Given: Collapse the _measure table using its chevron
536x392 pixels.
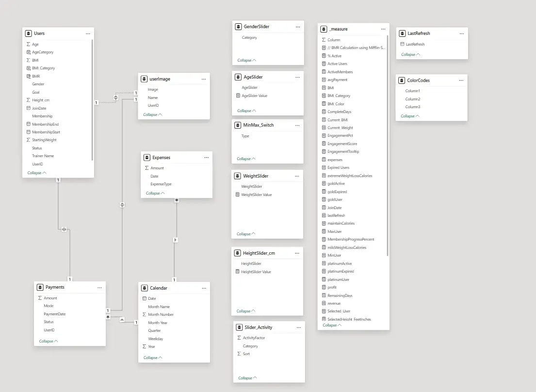Looking at the screenshot, I should [x=339, y=325].
